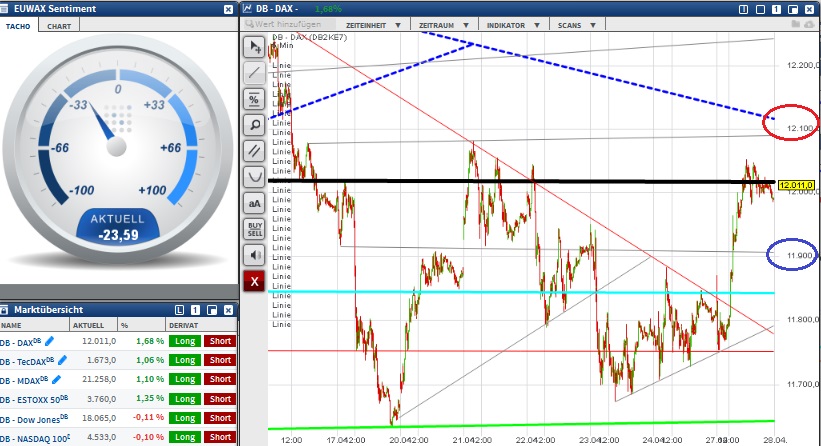This screenshot has height=446, width=821.
Task: Click the yellow 12.011,0 price label
Action: (796, 185)
